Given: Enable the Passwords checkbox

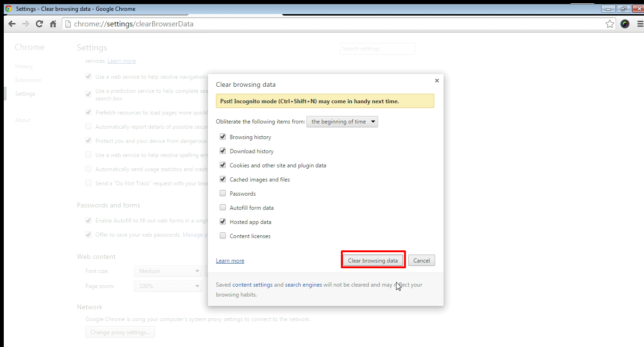Looking at the screenshot, I should coord(223,193).
